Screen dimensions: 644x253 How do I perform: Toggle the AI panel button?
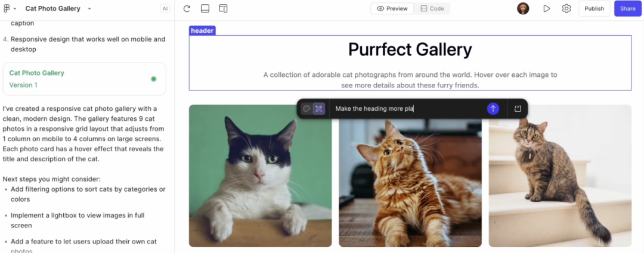[165, 9]
